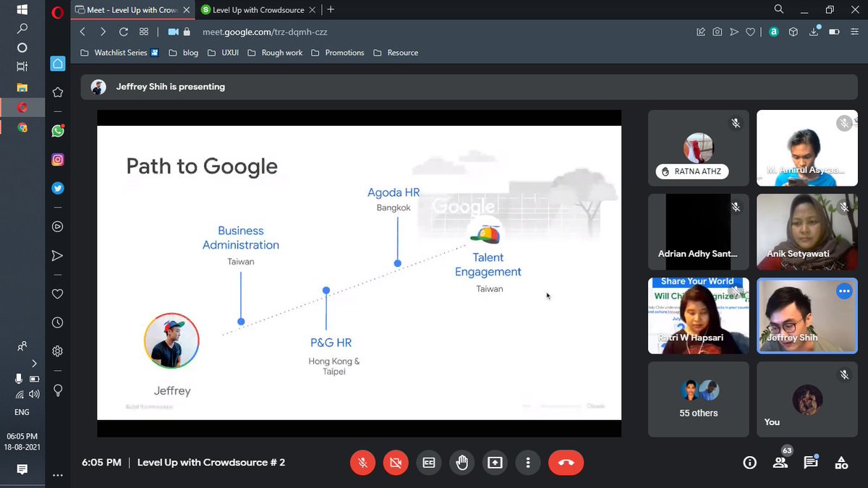Switch ENG keyboard language in tray
This screenshot has width=868, height=488.
coord(22,412)
